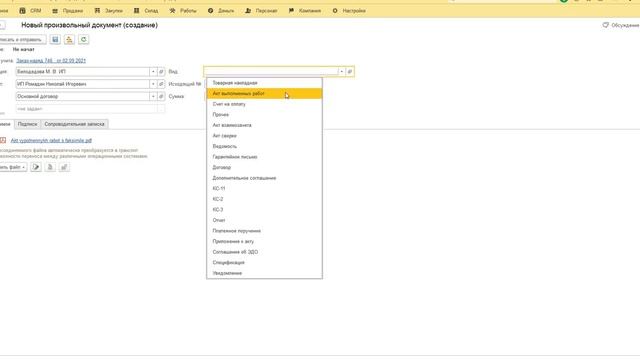Viewport: 640px width, 360px height.
Task: Open the Склад section
Action: tap(146, 11)
